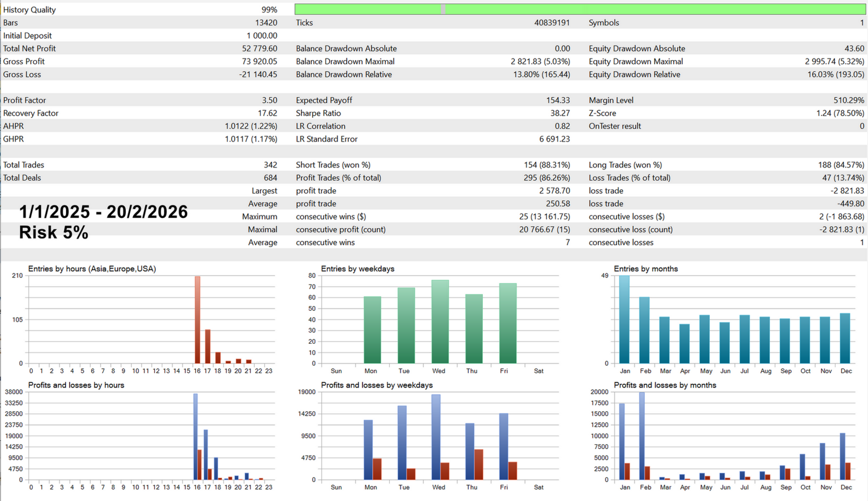Click Jan bar in Entries by months
Viewport: 868px width, 501px height.
(x=624, y=319)
